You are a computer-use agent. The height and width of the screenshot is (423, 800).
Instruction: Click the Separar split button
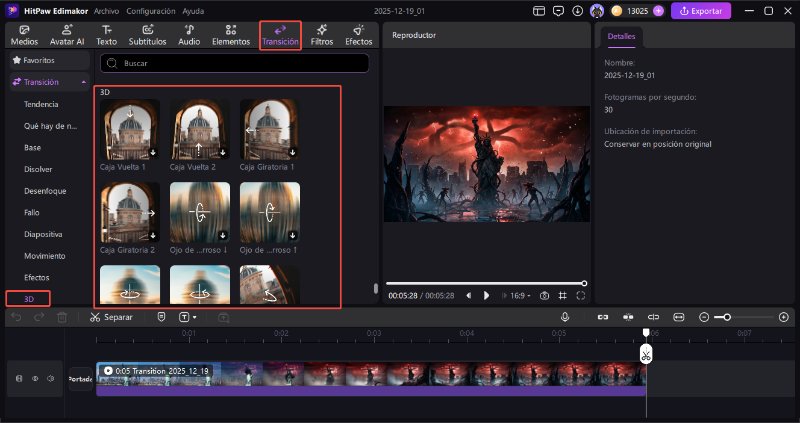point(111,317)
